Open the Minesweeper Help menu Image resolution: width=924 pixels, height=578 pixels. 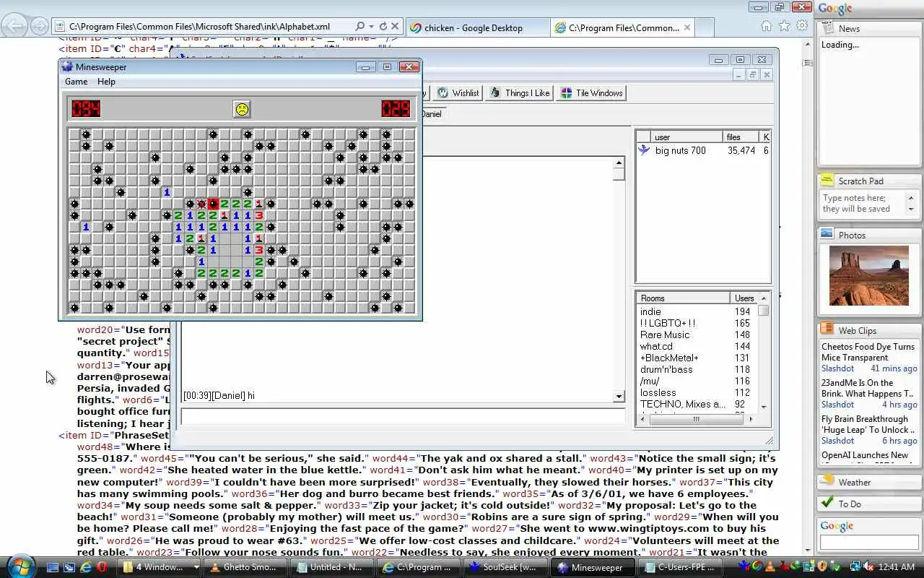(x=106, y=82)
